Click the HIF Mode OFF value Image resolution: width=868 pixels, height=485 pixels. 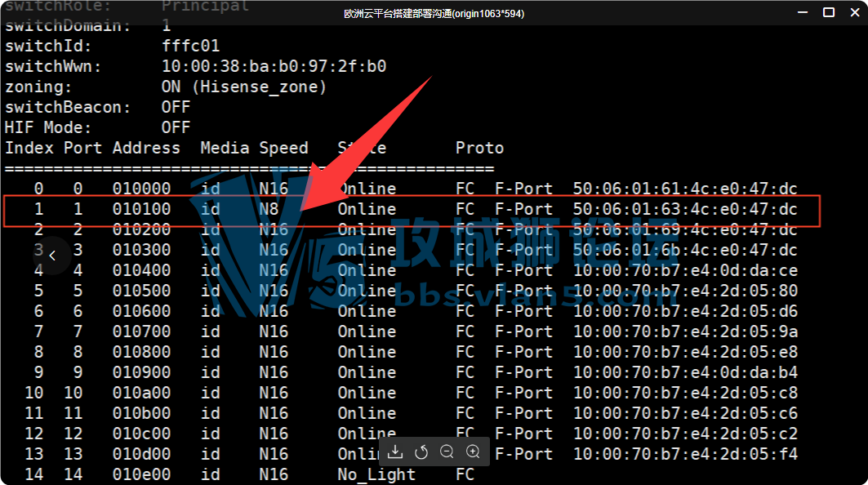coord(176,128)
